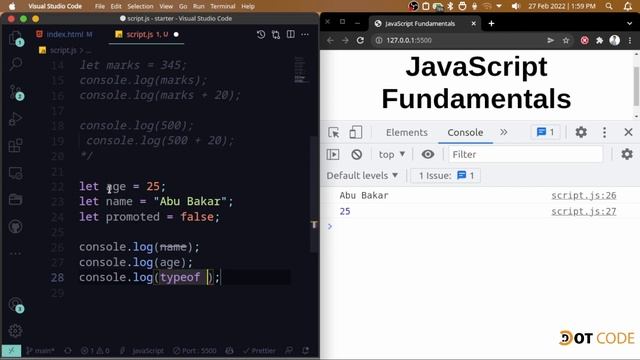The image size is (640, 360).
Task: Reload the browser page
Action: click(360, 40)
